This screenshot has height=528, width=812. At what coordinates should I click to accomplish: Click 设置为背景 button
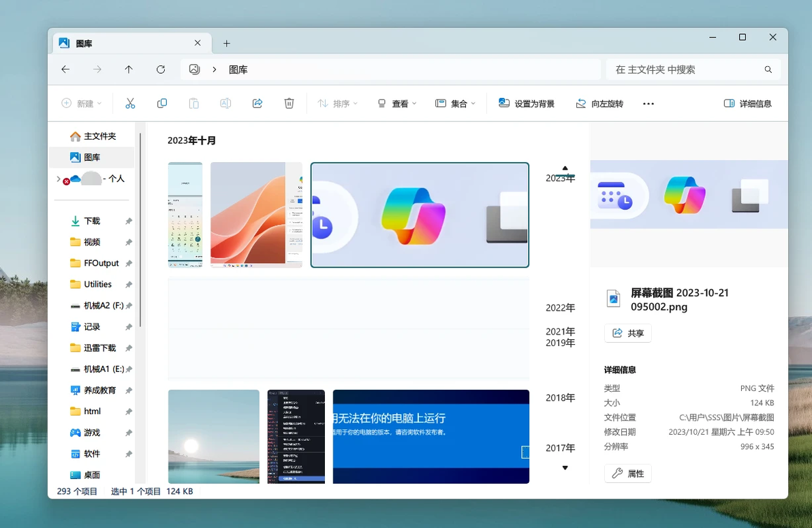tap(526, 104)
